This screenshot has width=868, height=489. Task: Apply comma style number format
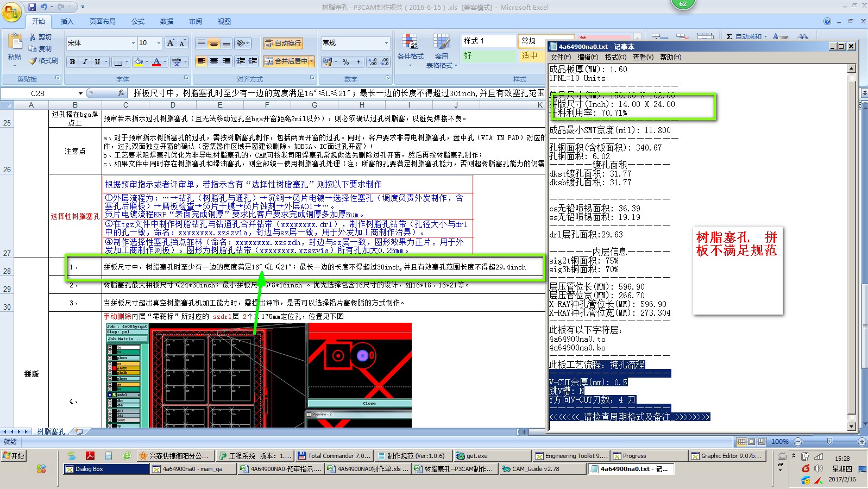[x=358, y=61]
